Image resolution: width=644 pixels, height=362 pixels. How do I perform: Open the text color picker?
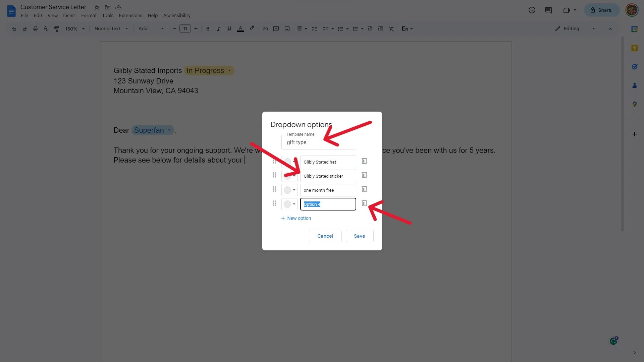pyautogui.click(x=240, y=29)
